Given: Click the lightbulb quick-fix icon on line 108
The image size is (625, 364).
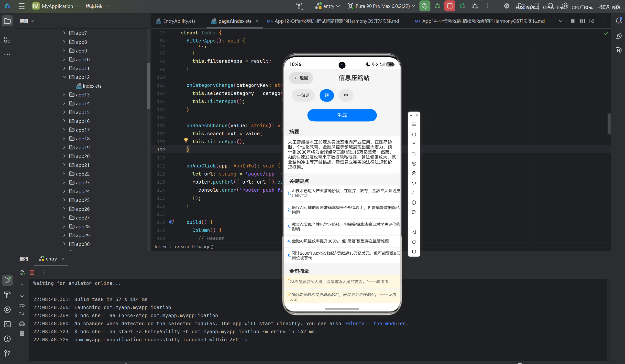Looking at the screenshot, I should pyautogui.click(x=186, y=140).
